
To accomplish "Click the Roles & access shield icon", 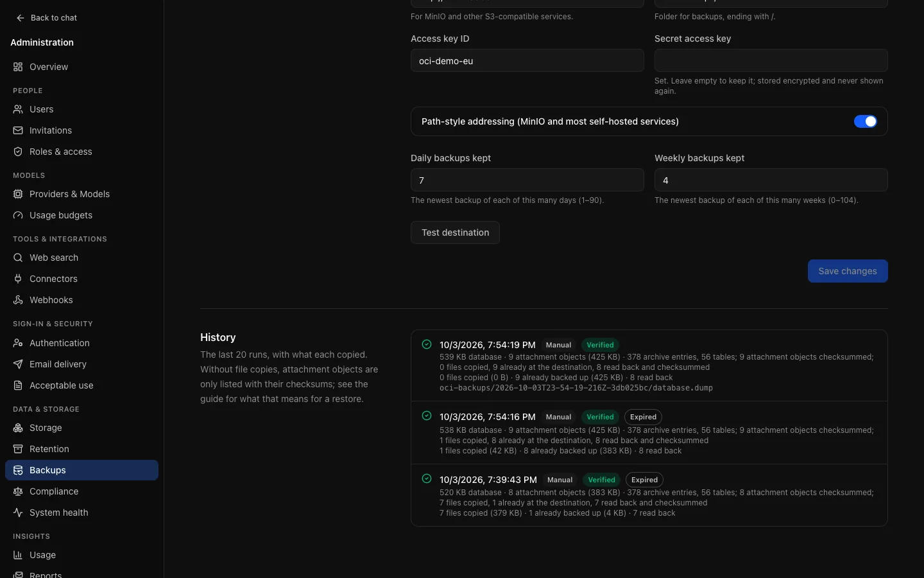I will (18, 152).
